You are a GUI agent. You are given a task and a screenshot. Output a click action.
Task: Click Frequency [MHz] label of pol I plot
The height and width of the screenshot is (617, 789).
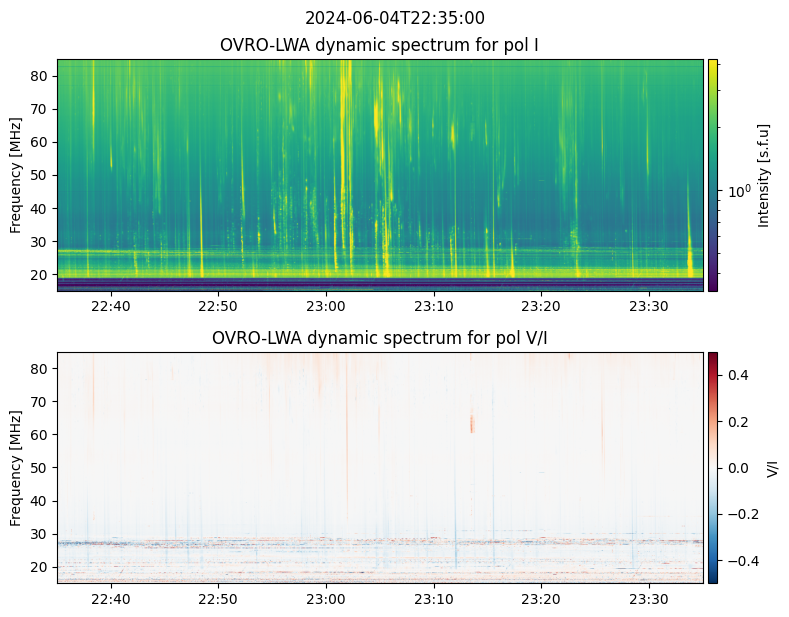(x=16, y=175)
